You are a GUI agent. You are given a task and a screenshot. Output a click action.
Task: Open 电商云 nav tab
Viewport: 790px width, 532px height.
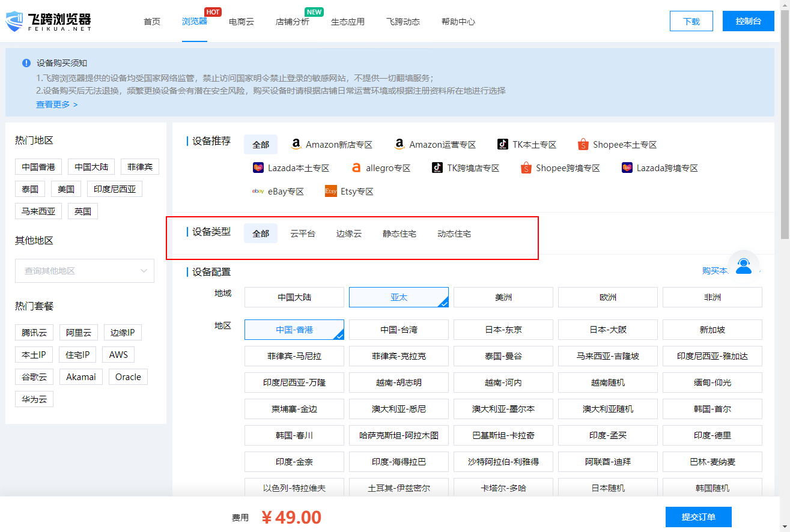242,22
